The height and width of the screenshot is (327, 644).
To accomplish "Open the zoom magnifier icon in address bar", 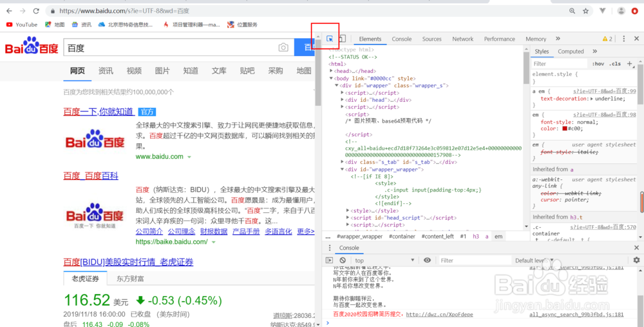I will click(x=572, y=11).
